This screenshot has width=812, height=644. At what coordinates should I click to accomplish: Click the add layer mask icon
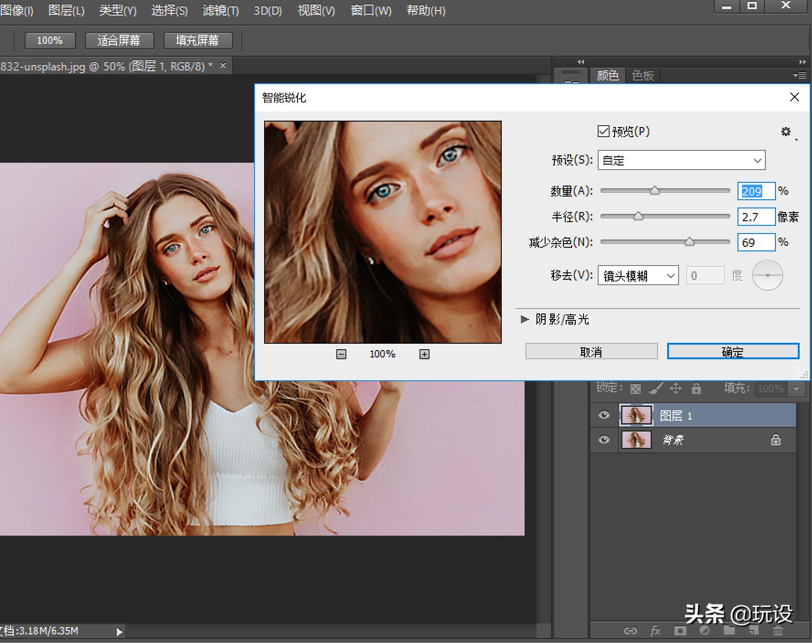[680, 631]
